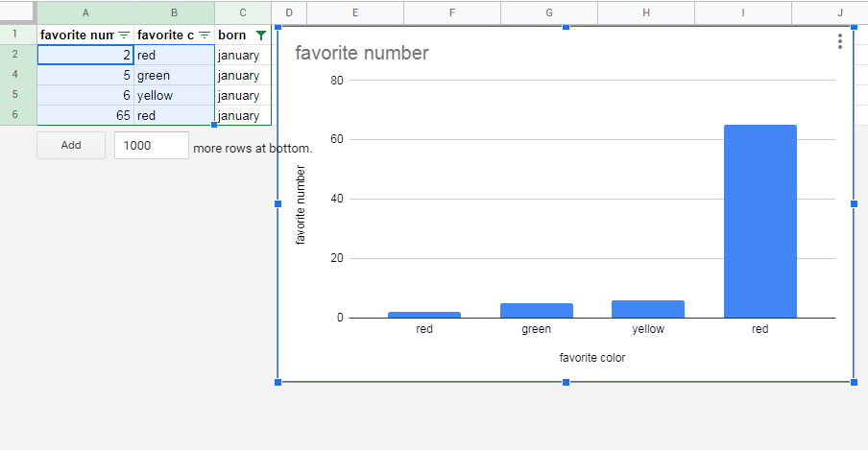This screenshot has width=868, height=450.
Task: Click the green bar in the chart
Action: (537, 311)
